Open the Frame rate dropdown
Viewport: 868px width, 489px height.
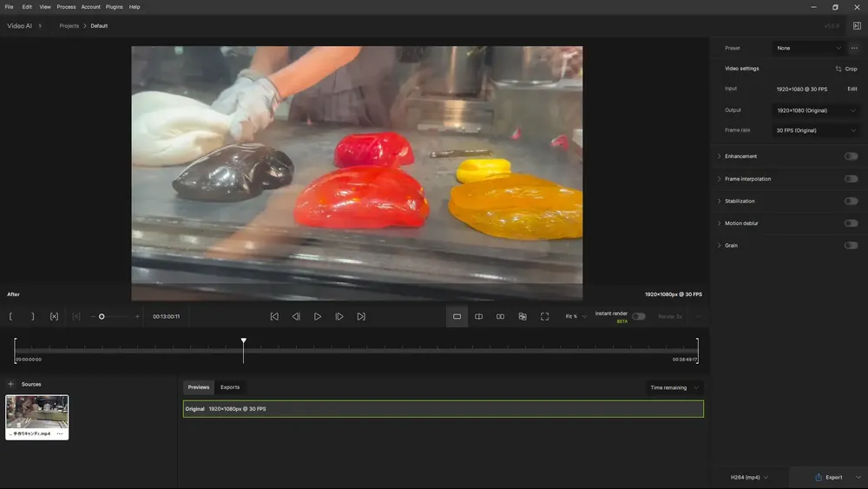coord(816,130)
